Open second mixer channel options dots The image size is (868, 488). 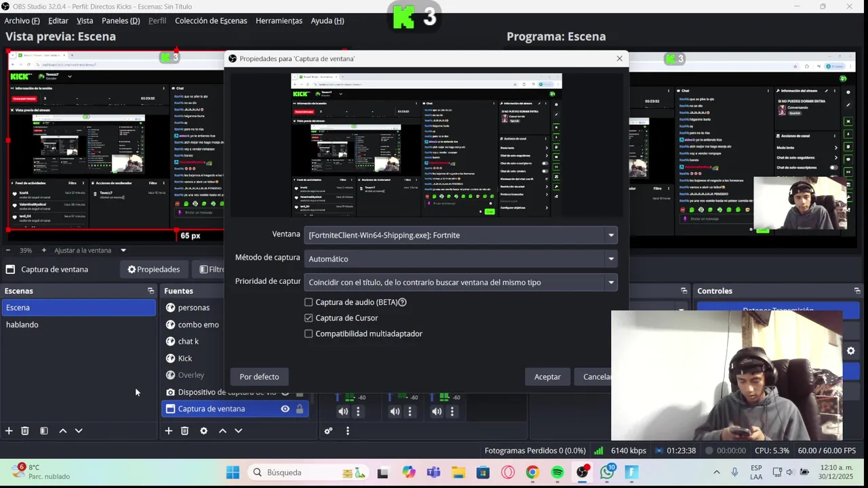click(410, 411)
